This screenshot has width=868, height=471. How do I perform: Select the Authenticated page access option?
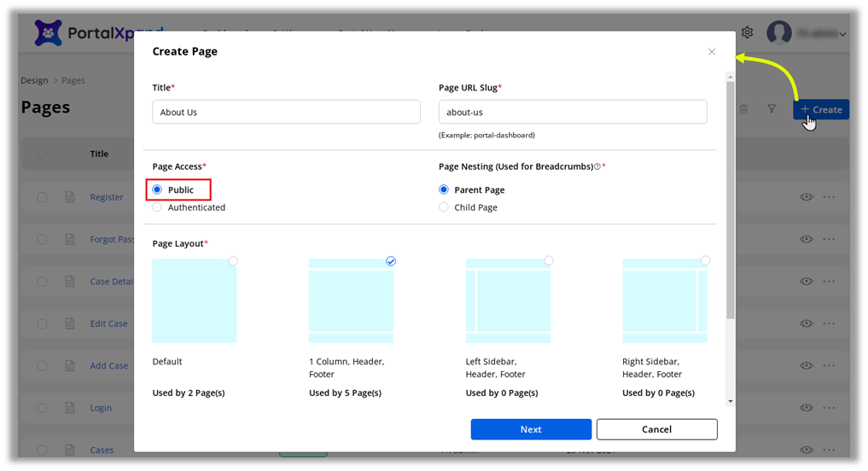[157, 207]
